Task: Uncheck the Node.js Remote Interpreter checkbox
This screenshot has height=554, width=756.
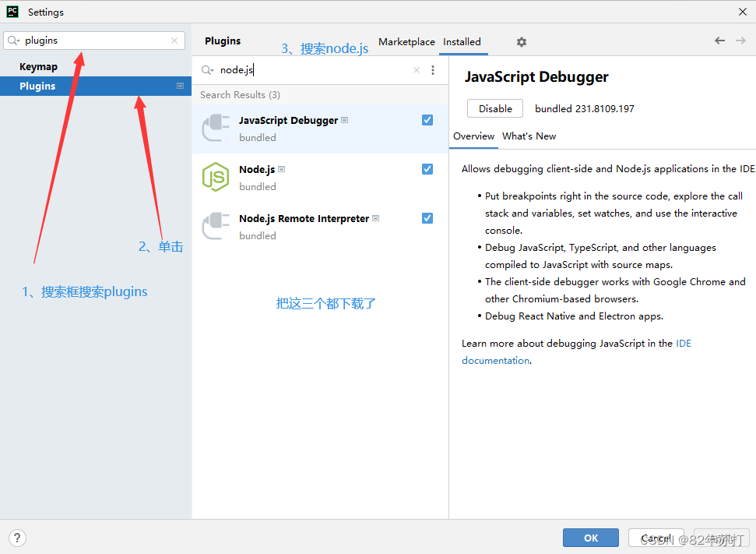Action: 427,218
